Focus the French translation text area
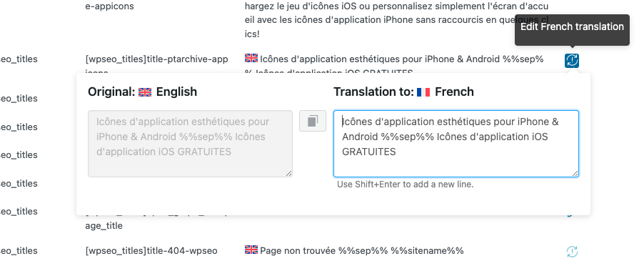The image size is (644, 261). (x=456, y=144)
